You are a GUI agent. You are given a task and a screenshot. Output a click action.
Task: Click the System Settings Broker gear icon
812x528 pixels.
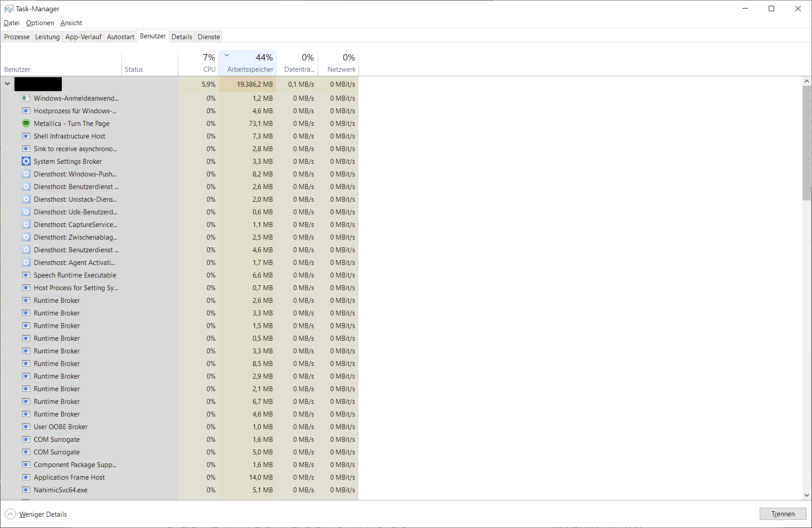(26, 161)
